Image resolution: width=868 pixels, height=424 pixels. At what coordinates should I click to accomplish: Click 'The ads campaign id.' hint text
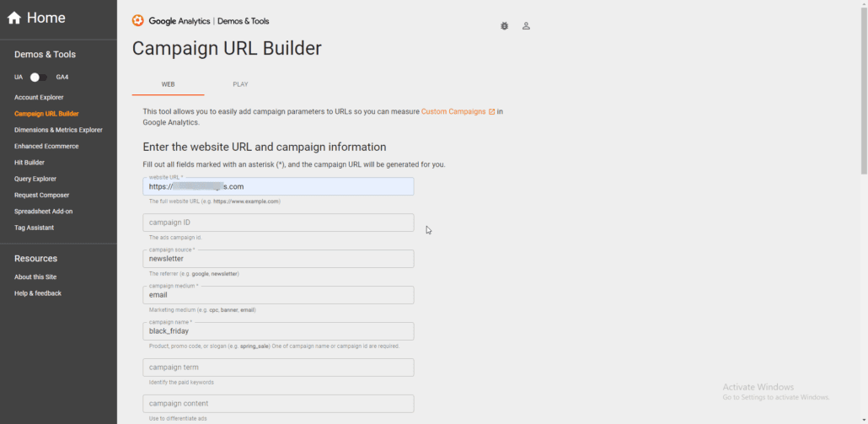point(175,238)
